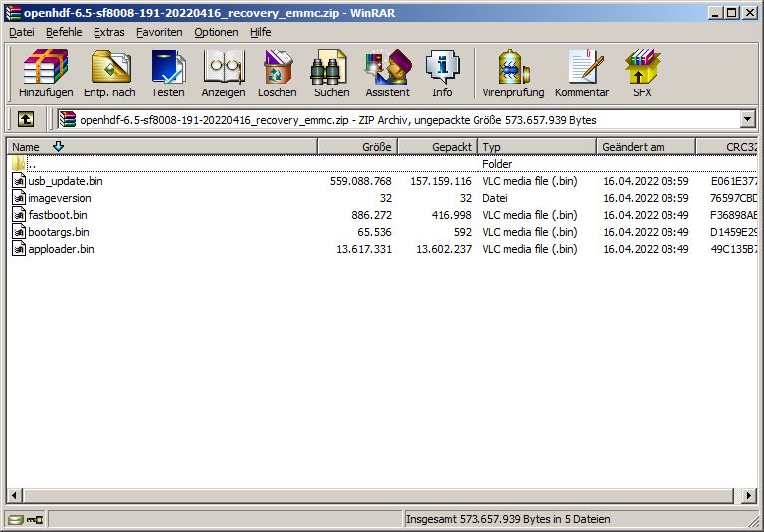
Task: Start Virenprüfung virus scan icon
Action: 514,67
